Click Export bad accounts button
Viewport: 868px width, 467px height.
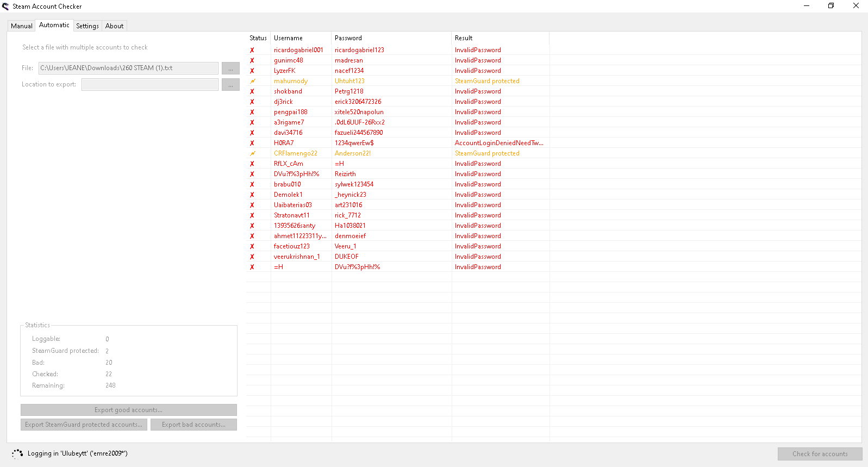(x=193, y=425)
